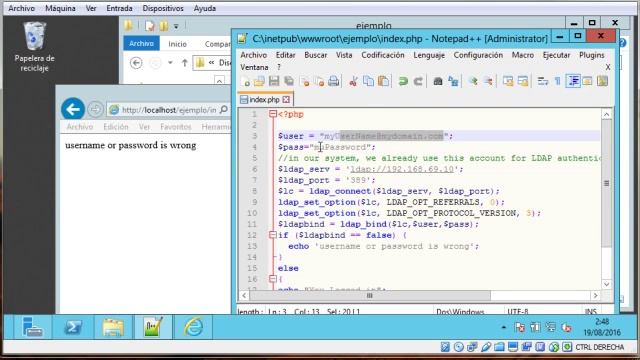This screenshot has width=640, height=360.
Task: Collapse the <?php fold marker on line 1
Action: click(x=273, y=114)
